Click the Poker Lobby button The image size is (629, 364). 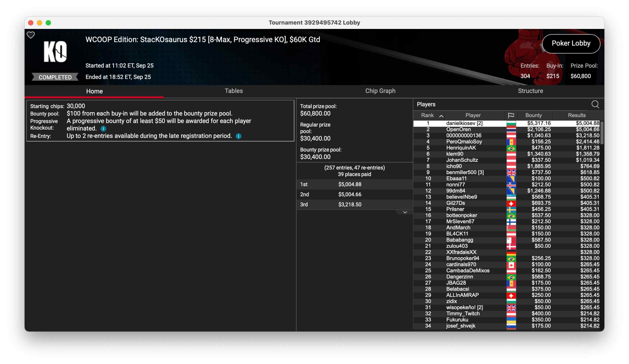pyautogui.click(x=571, y=43)
